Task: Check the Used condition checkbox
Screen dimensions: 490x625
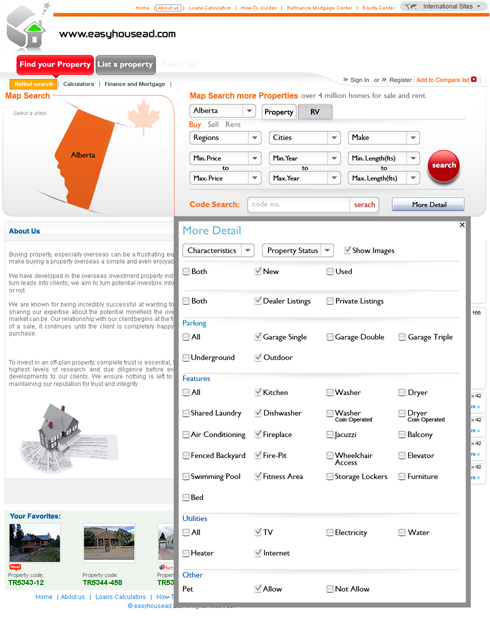Action: (x=330, y=271)
